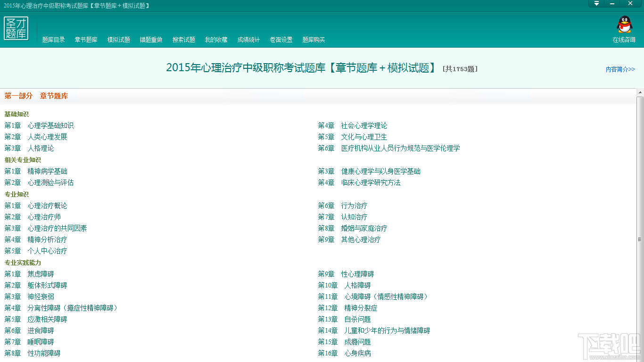This screenshot has width=644, height=362.
Task: Open 第13章 自杀问题
Action: (344, 319)
